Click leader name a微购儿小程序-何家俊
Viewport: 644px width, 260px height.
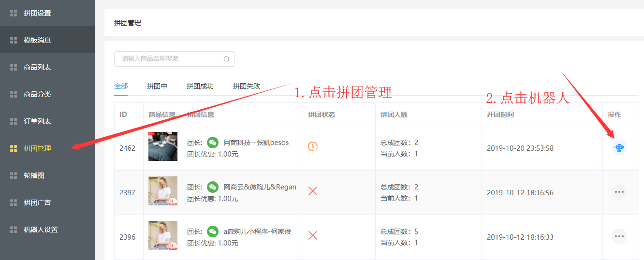click(x=257, y=231)
